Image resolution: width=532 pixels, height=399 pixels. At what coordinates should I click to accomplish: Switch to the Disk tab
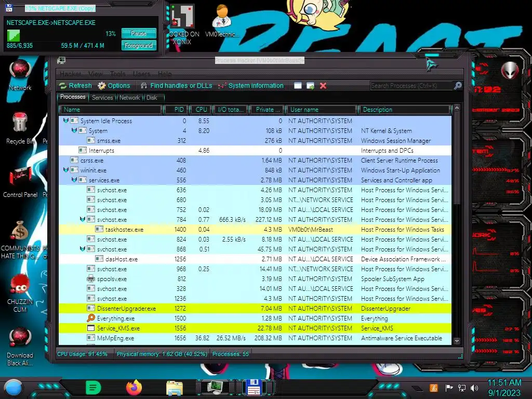pyautogui.click(x=152, y=98)
